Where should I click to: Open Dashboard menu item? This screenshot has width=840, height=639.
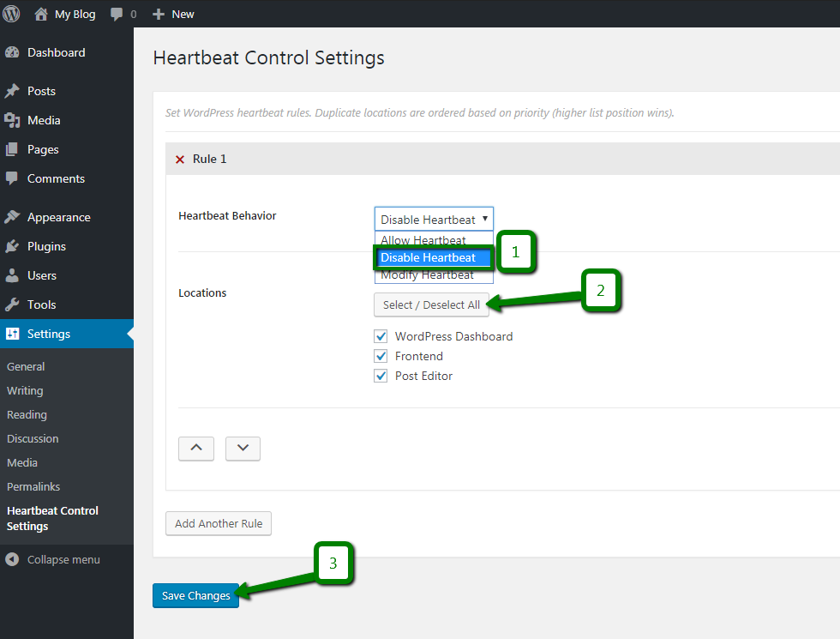click(x=67, y=52)
